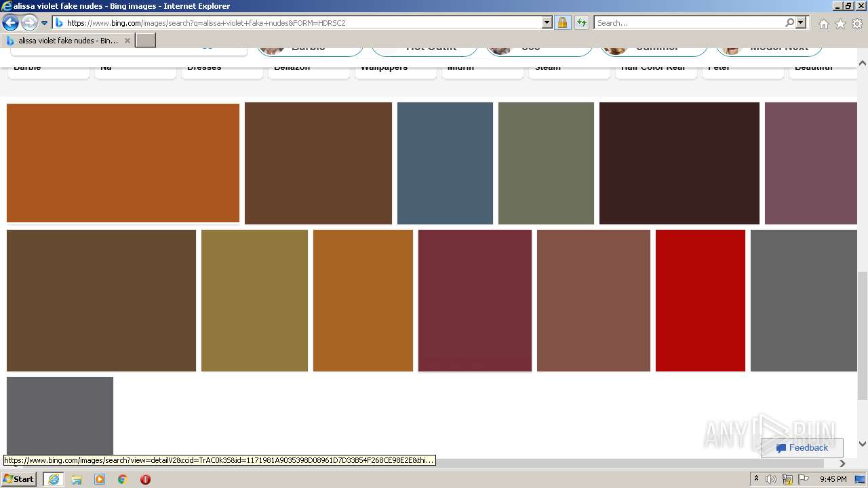The height and width of the screenshot is (488, 868).
Task: Click the Internet Explorer taskbar icon
Action: (54, 479)
